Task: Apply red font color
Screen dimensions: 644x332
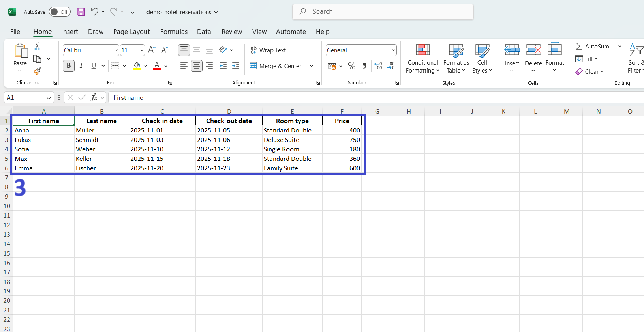Action: pyautogui.click(x=157, y=66)
